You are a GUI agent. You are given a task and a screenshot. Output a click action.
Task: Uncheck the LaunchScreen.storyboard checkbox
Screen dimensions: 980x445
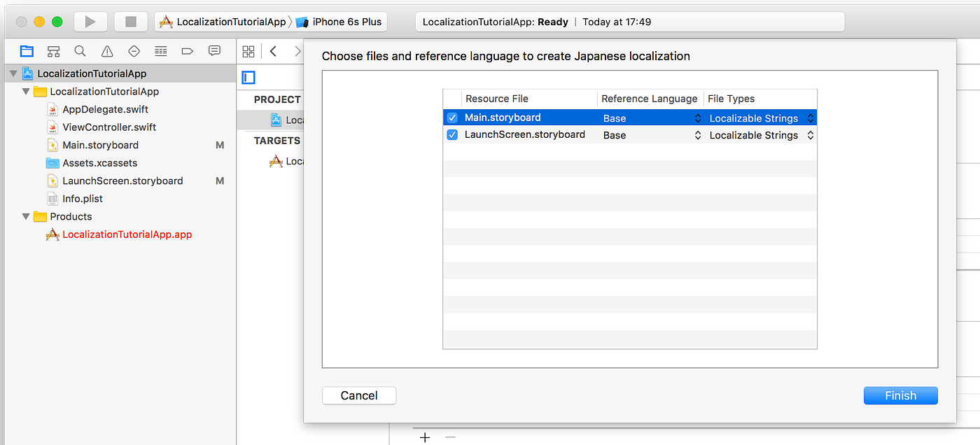tap(452, 135)
